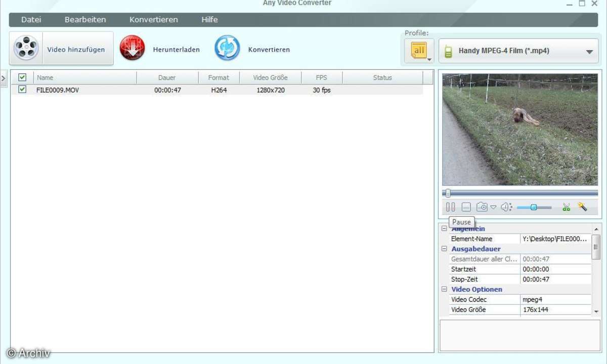This screenshot has width=607, height=364.
Task: Click the Startzeit value 00:00:00
Action: coord(555,269)
